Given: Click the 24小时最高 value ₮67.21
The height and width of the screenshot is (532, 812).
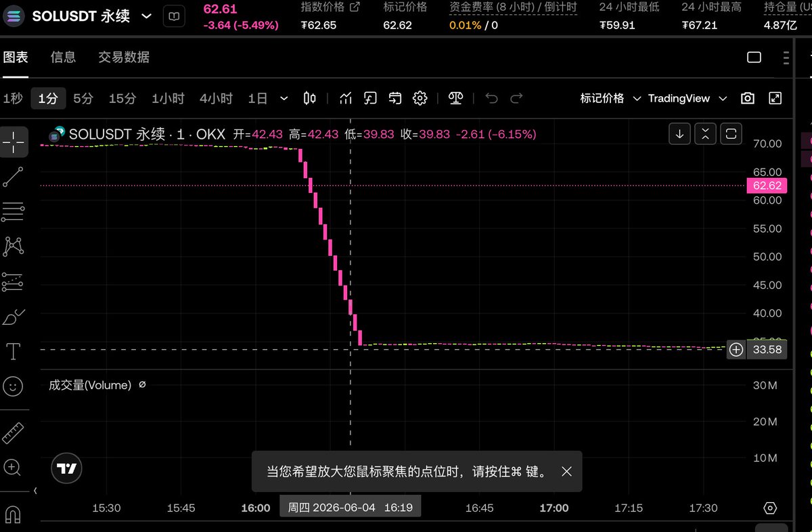Looking at the screenshot, I should pyautogui.click(x=700, y=25).
